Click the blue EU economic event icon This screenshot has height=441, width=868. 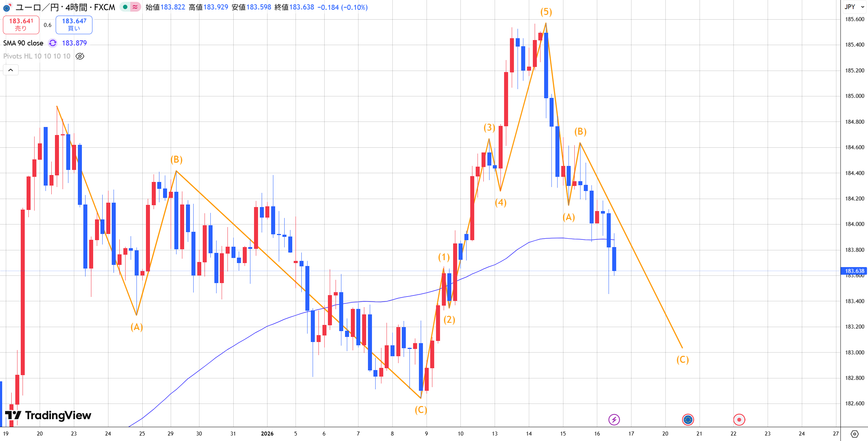[687, 420]
